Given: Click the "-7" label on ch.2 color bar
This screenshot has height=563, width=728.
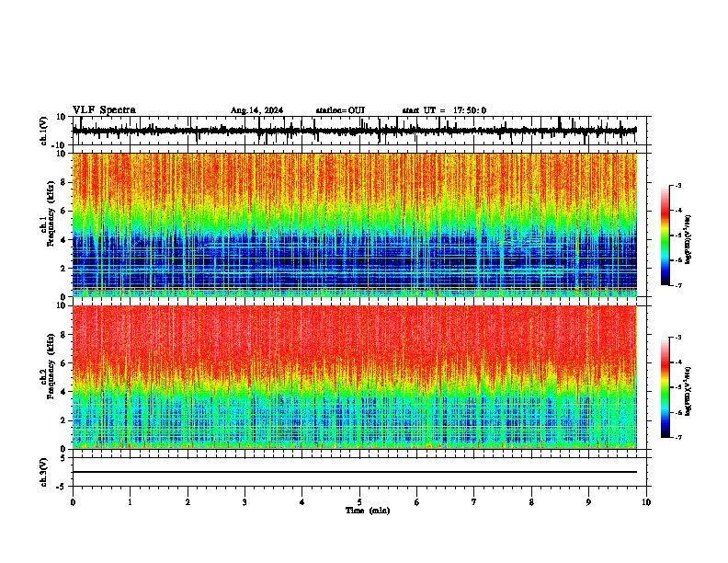Looking at the screenshot, I should click(678, 437).
